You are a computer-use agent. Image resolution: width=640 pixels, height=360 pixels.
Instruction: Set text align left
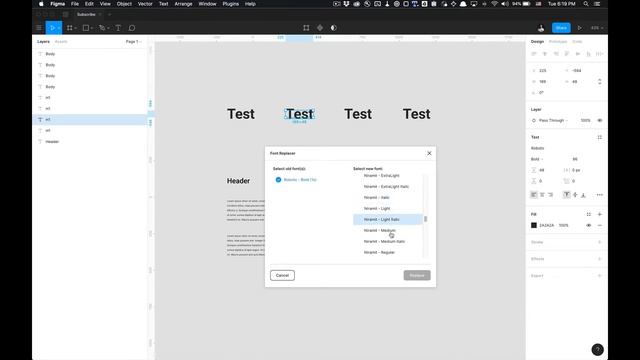click(534, 195)
